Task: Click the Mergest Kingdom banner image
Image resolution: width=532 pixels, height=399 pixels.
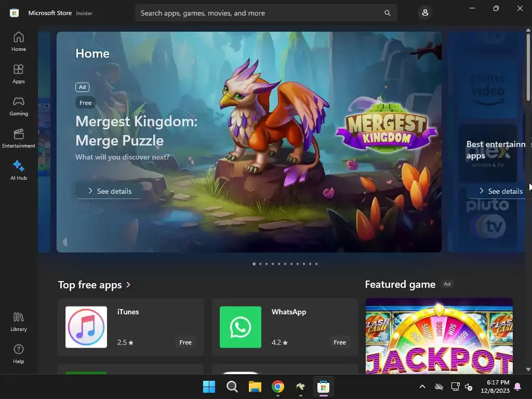Action: [249, 142]
